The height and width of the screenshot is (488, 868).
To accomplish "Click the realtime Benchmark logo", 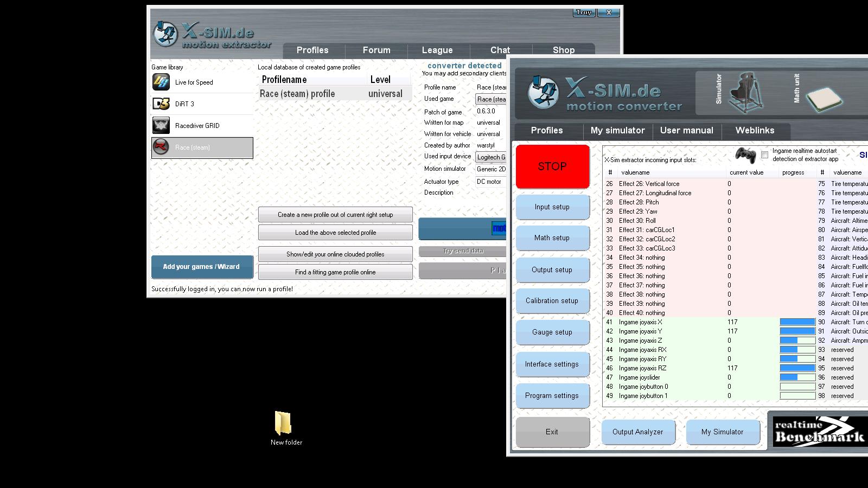I will pos(818,431).
